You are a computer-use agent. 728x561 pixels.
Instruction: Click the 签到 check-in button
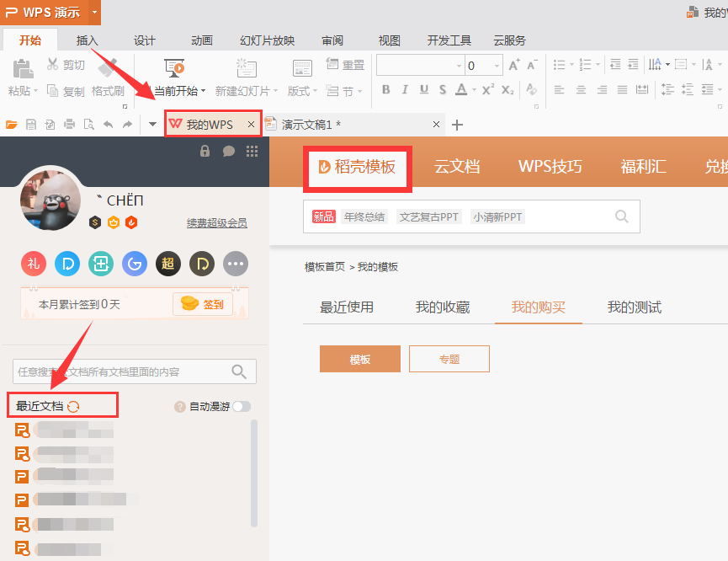click(203, 304)
